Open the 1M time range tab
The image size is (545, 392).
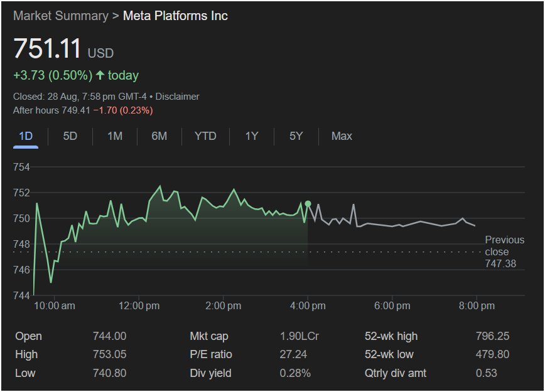(115, 136)
